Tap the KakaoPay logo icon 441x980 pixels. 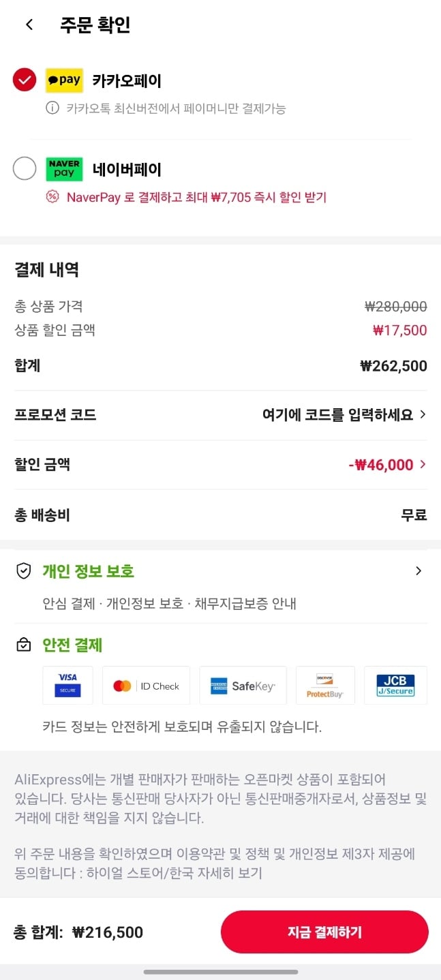[x=64, y=80]
